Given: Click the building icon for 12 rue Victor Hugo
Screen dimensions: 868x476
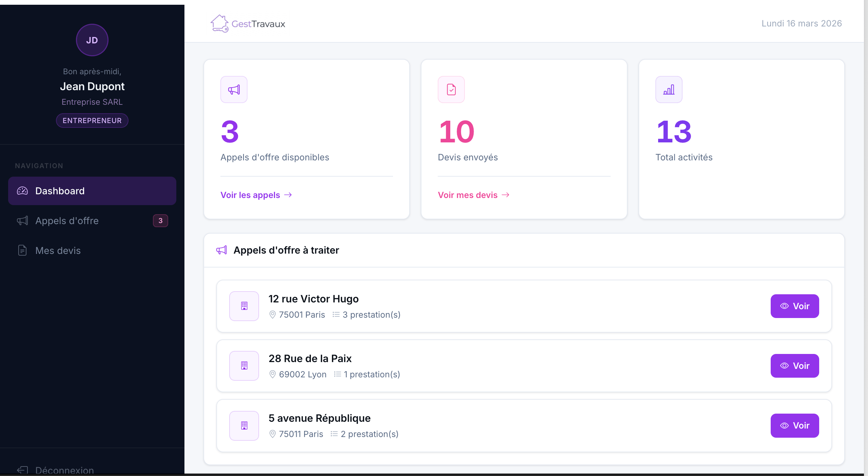Looking at the screenshot, I should (x=244, y=306).
